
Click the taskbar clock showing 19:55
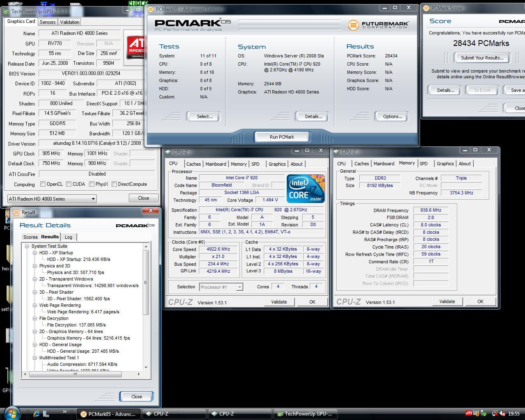(514, 414)
